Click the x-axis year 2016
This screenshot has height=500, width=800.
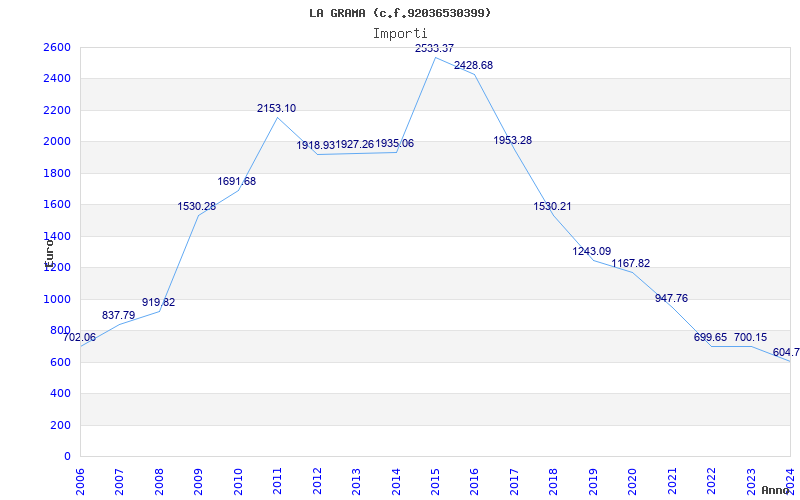click(475, 481)
